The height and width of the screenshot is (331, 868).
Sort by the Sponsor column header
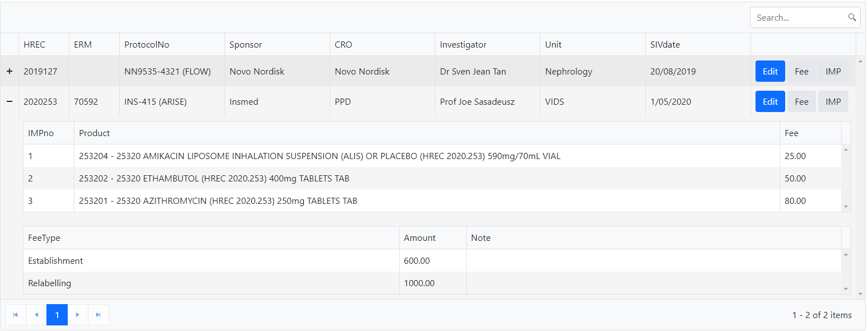pyautogui.click(x=246, y=45)
